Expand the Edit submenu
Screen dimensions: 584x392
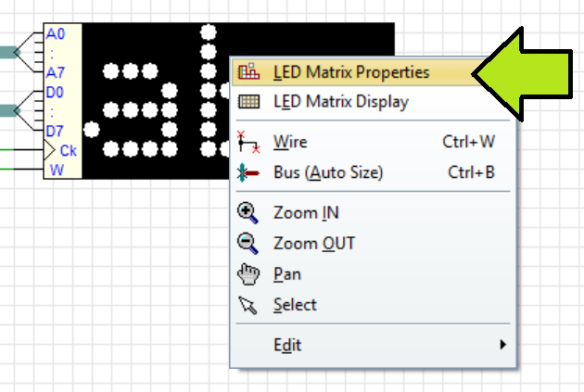point(373,345)
